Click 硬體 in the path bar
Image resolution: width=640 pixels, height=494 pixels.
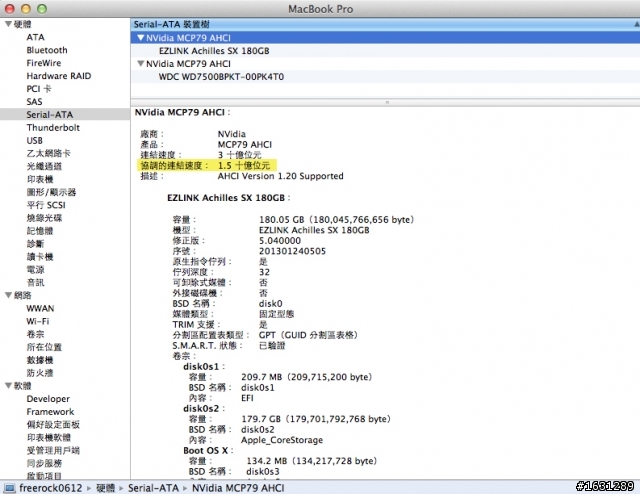tap(106, 488)
